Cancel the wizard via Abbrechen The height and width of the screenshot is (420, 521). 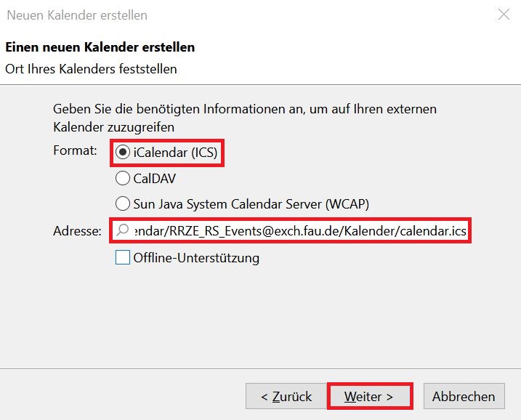click(464, 396)
